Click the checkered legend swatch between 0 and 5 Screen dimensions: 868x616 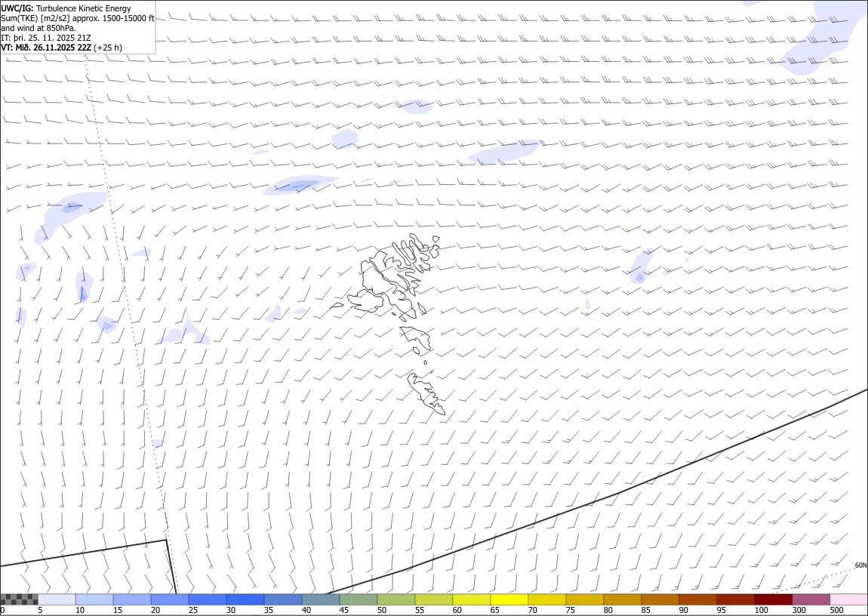[19, 599]
